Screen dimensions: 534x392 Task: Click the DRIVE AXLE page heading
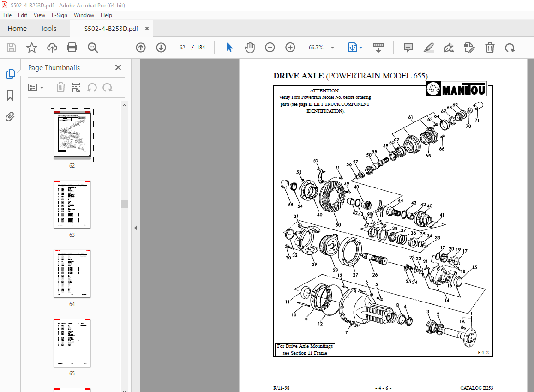click(350, 76)
